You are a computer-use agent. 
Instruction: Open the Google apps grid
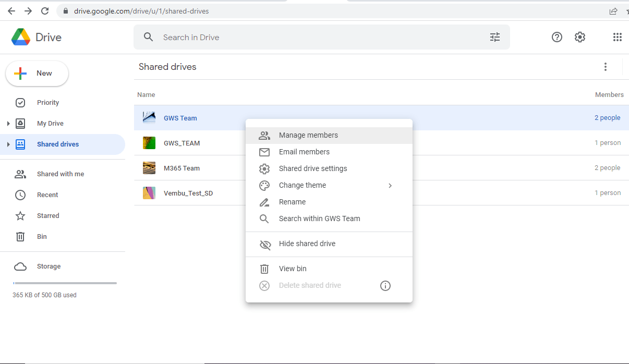click(618, 37)
